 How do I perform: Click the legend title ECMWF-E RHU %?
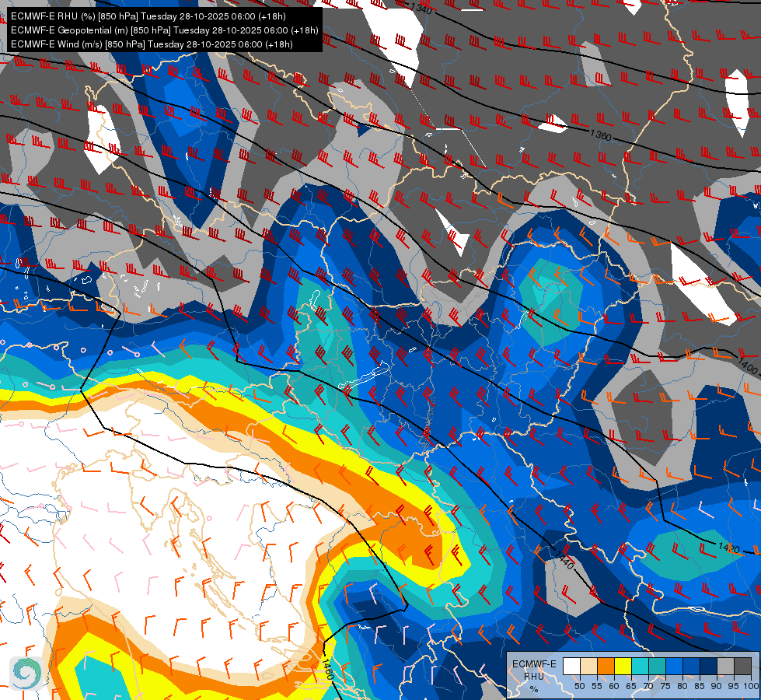coord(534,676)
